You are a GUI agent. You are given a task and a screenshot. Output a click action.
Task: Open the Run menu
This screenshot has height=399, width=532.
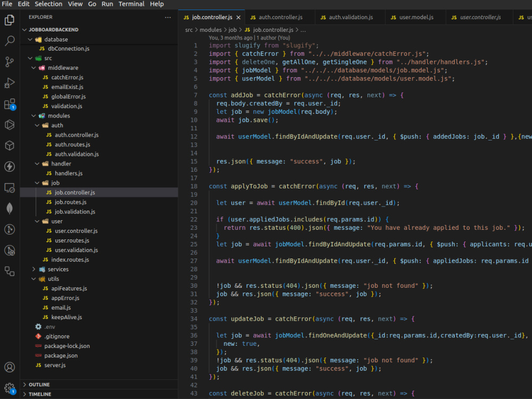(x=107, y=4)
